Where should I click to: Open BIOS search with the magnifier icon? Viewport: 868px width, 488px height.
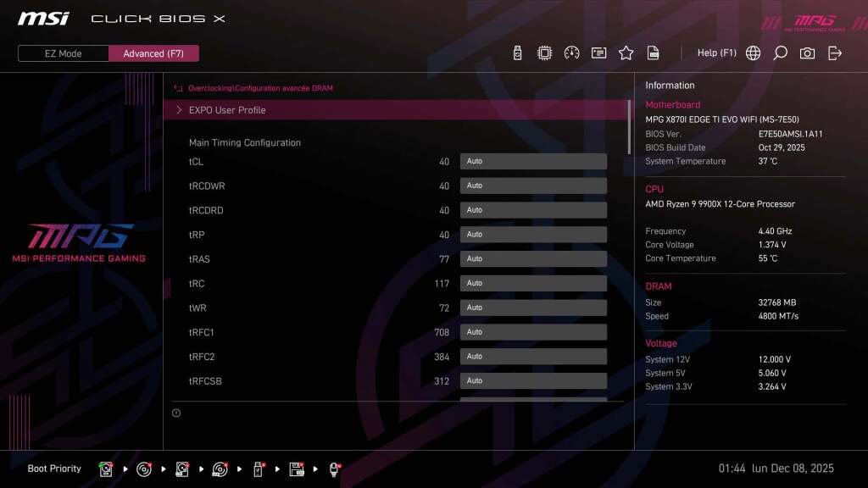[x=780, y=53]
